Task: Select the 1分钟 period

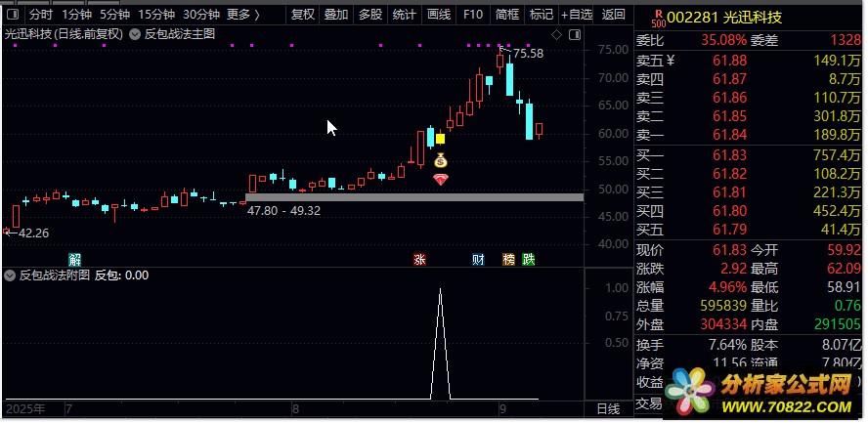Action: 76,15
